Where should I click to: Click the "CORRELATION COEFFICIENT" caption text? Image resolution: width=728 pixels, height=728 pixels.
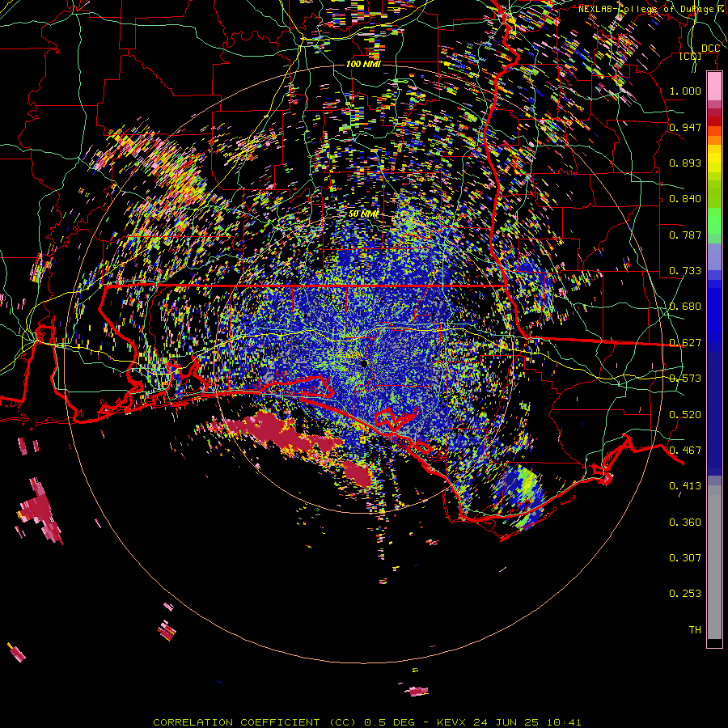(x=236, y=722)
